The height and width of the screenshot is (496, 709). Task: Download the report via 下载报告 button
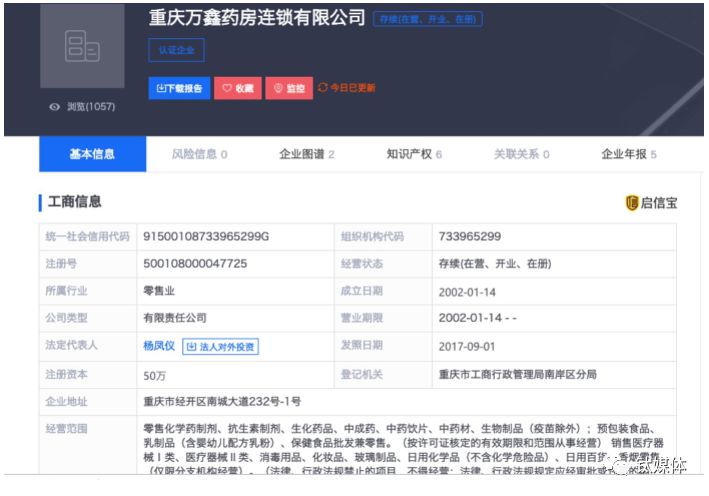click(180, 88)
